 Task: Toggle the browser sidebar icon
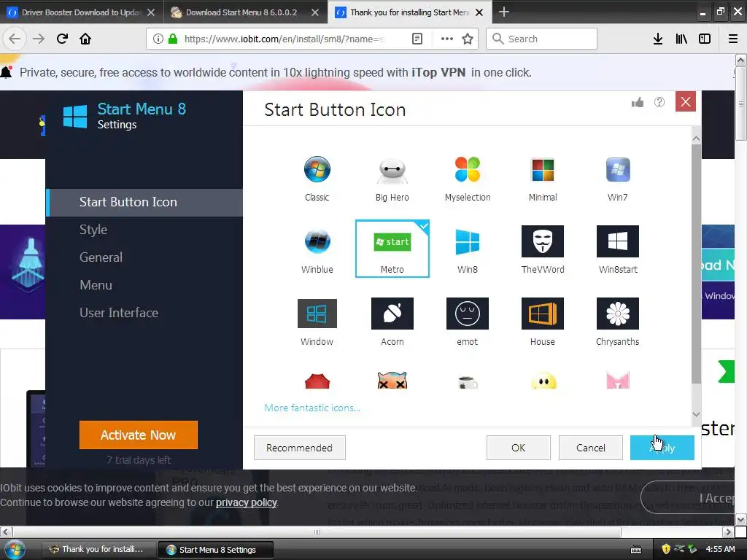coord(705,39)
